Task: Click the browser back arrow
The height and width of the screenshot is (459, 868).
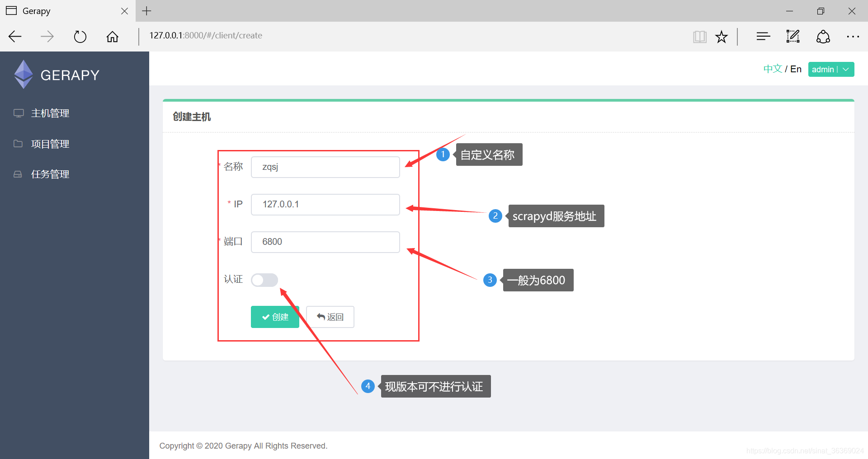Action: [15, 37]
